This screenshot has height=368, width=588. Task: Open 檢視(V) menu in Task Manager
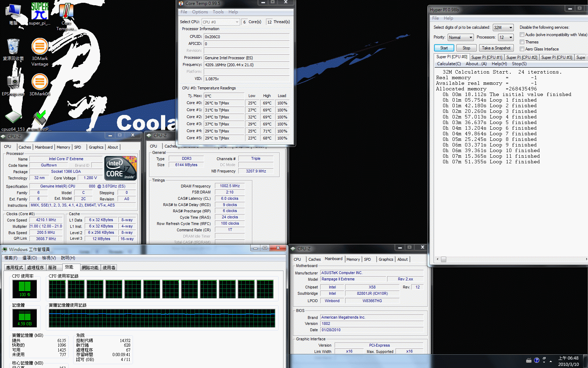49,258
